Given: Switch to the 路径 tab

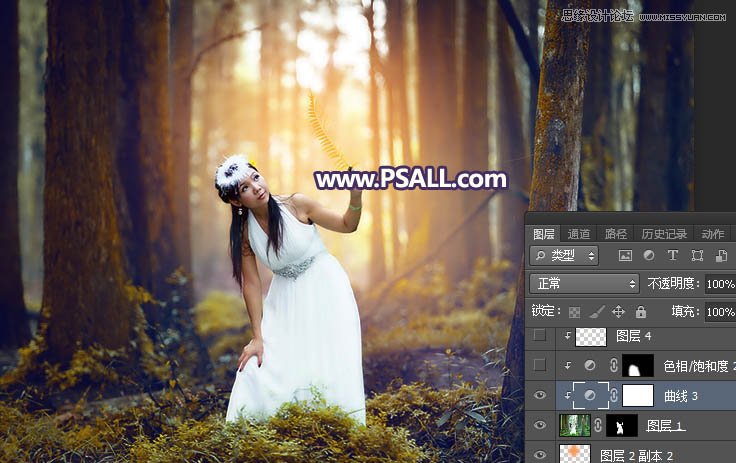Looking at the screenshot, I should coord(615,233).
